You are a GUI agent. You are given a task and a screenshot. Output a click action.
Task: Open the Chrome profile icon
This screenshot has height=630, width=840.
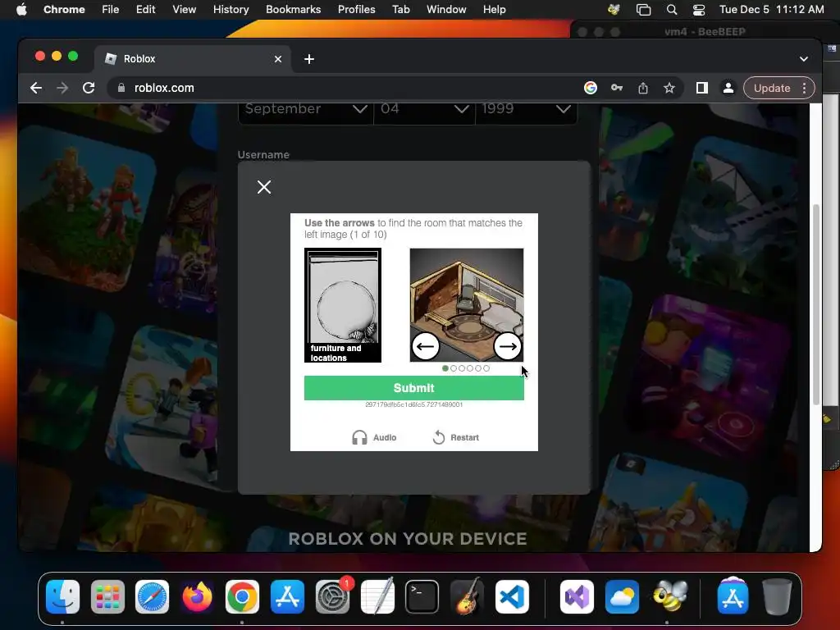tap(728, 88)
